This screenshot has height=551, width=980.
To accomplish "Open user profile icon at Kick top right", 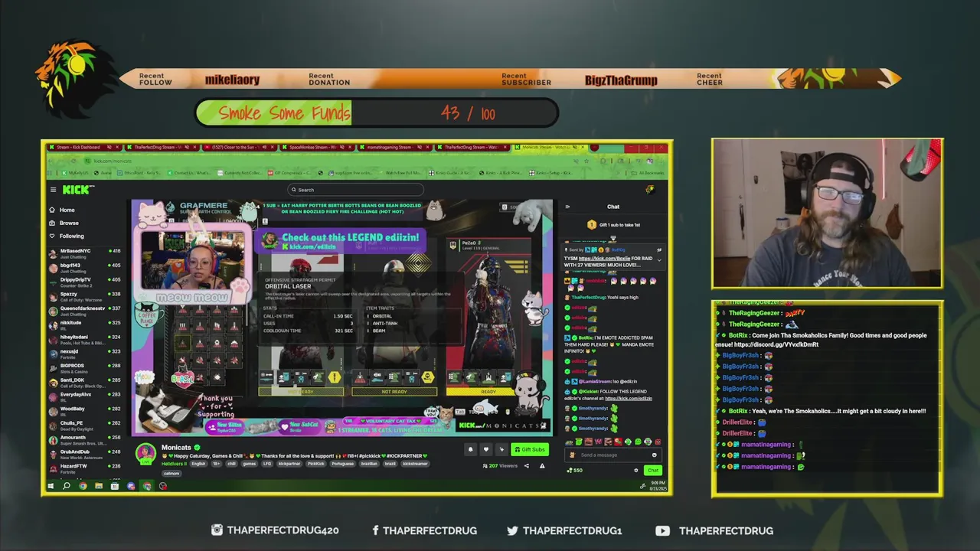I will (650, 190).
